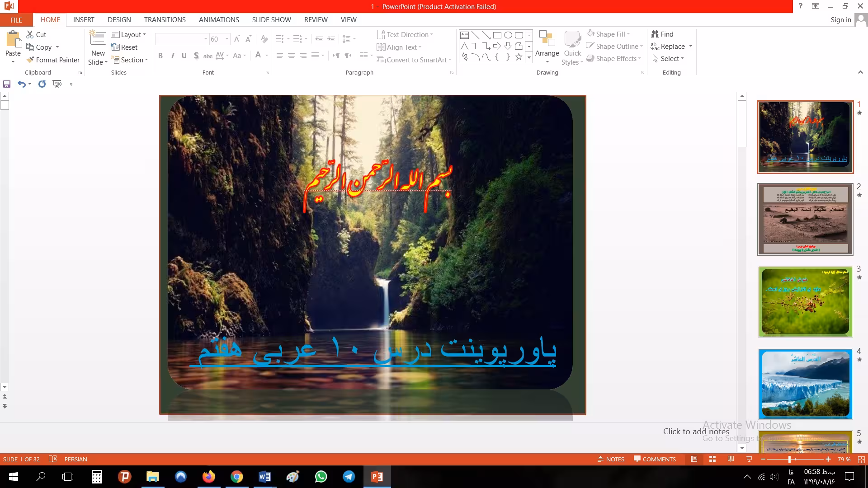Switch to the DESIGN tab
The height and width of the screenshot is (488, 868).
point(119,20)
